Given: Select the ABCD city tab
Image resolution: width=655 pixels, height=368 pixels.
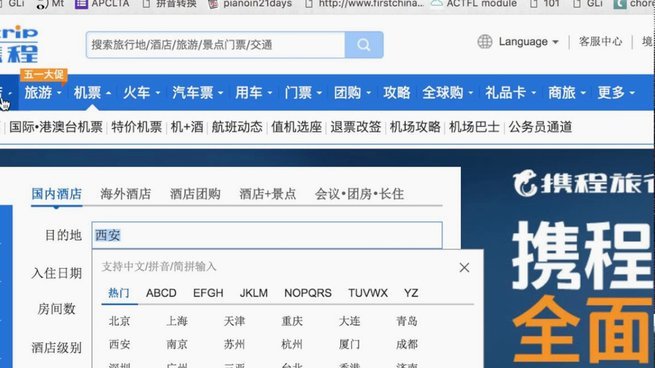Looking at the screenshot, I should [161, 293].
